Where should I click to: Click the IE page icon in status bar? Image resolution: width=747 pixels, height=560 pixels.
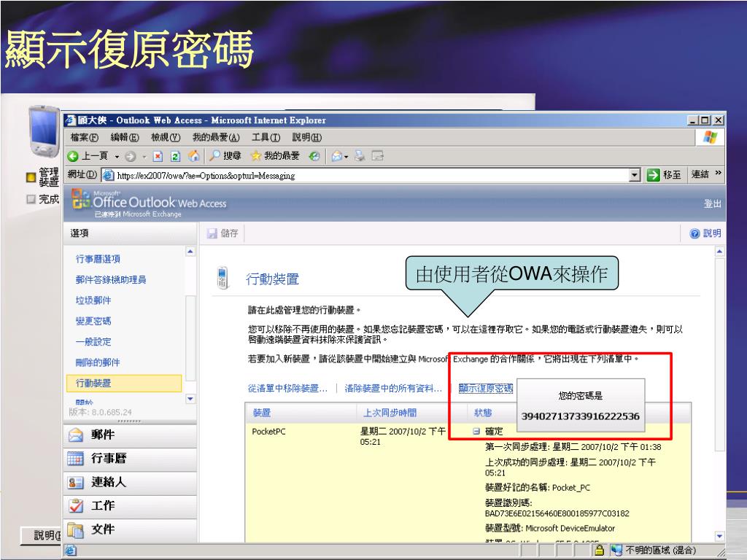coord(71,551)
